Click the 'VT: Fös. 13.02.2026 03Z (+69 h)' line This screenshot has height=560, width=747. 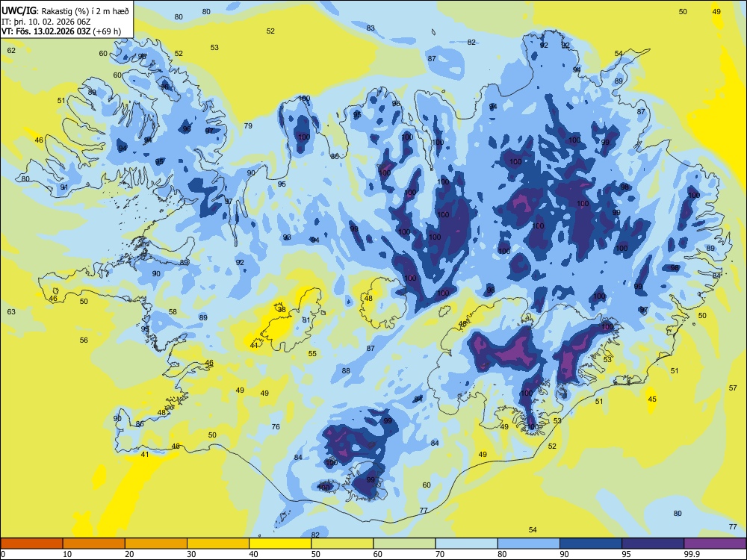click(x=61, y=31)
